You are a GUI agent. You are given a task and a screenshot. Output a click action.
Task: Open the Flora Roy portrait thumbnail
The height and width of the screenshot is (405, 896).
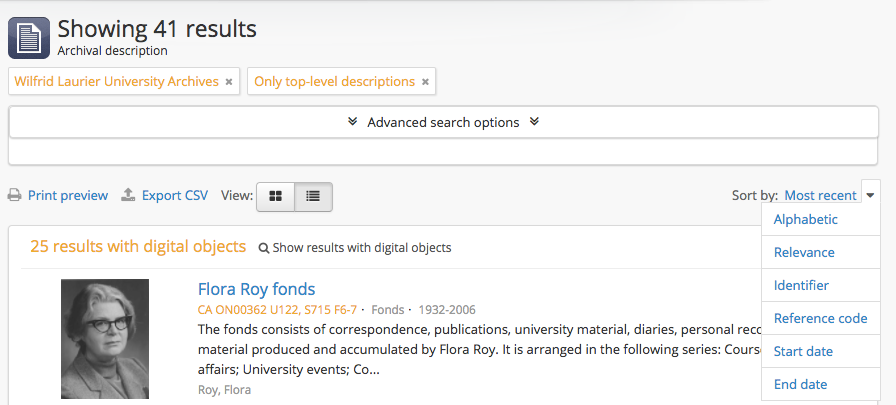click(x=105, y=338)
